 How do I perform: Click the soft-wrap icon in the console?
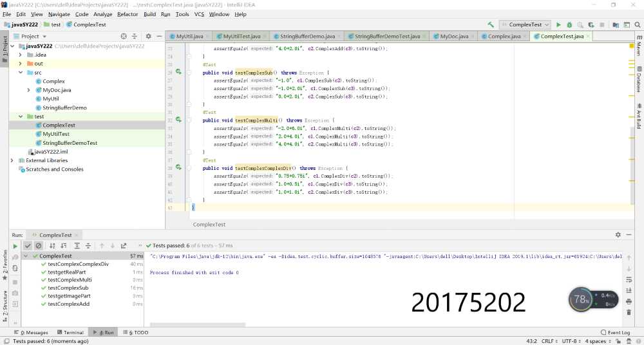[x=629, y=280]
